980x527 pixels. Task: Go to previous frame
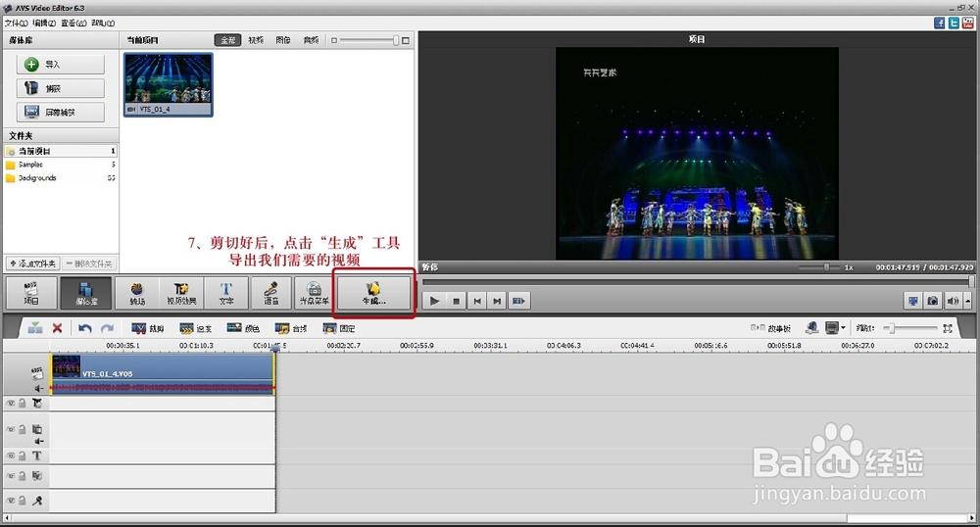[x=477, y=301]
